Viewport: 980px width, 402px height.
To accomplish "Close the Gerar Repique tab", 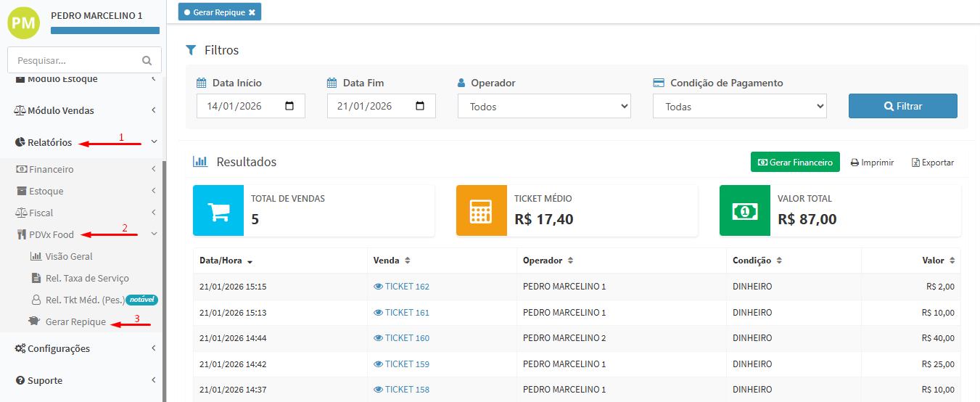I will pyautogui.click(x=252, y=12).
